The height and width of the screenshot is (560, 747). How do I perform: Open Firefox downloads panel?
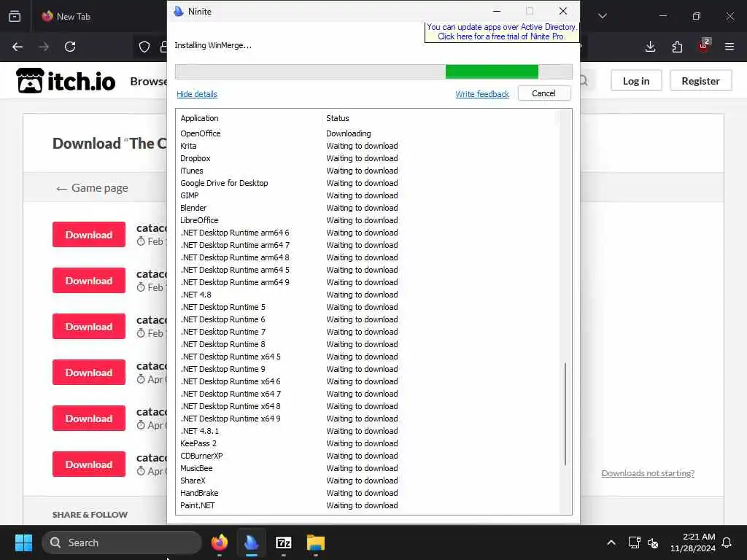[x=650, y=47]
